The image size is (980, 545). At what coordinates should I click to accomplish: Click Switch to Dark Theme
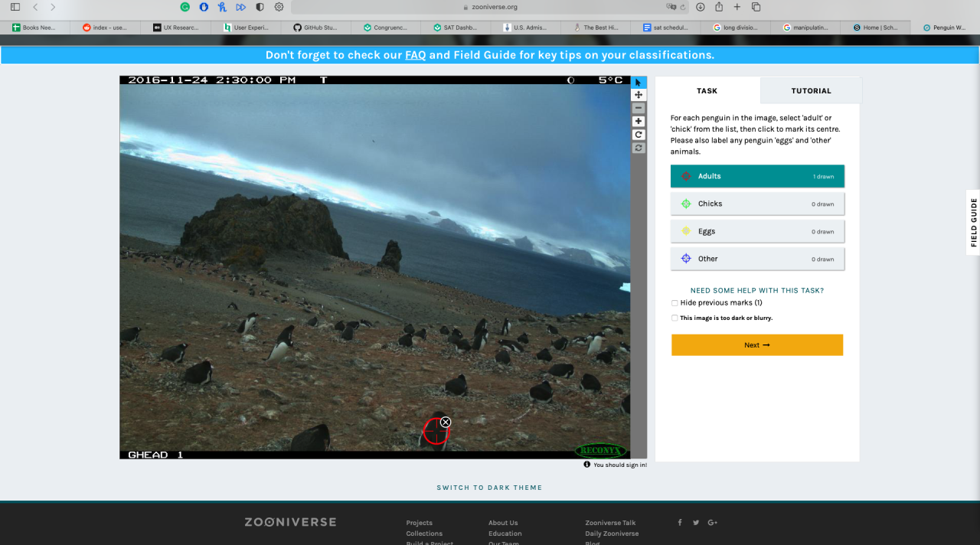click(489, 488)
